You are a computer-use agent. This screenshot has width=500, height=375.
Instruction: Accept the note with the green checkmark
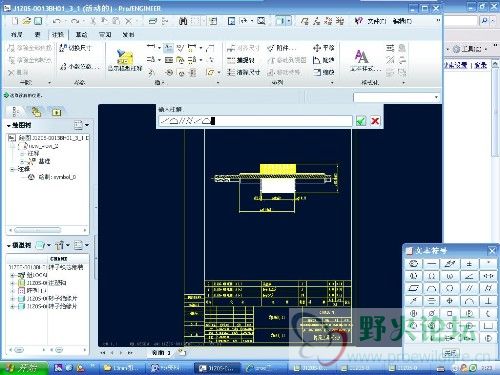tap(361, 121)
